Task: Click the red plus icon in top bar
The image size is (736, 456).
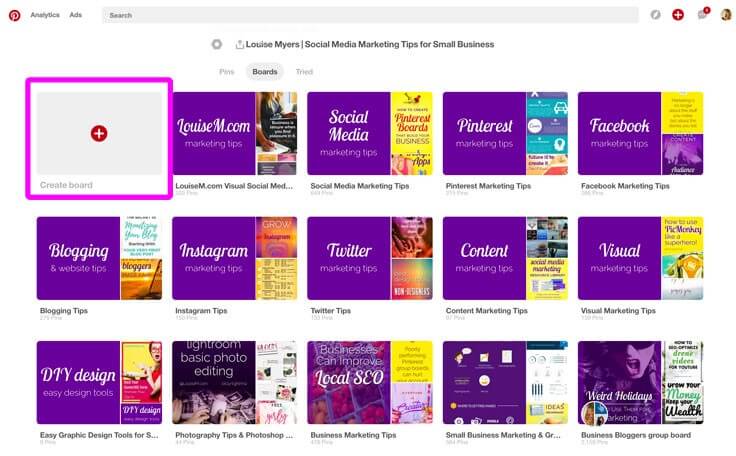Action: [x=678, y=15]
